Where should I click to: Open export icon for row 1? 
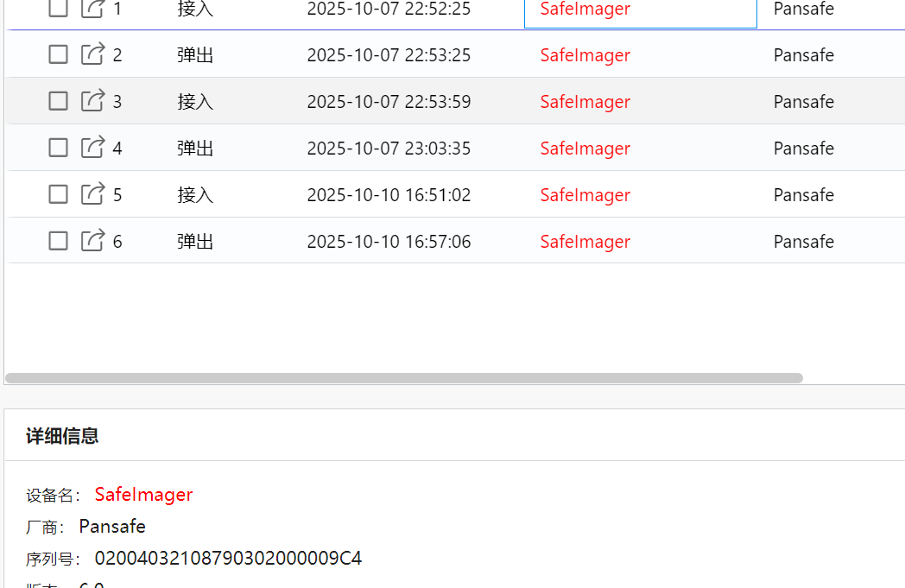coord(92,9)
